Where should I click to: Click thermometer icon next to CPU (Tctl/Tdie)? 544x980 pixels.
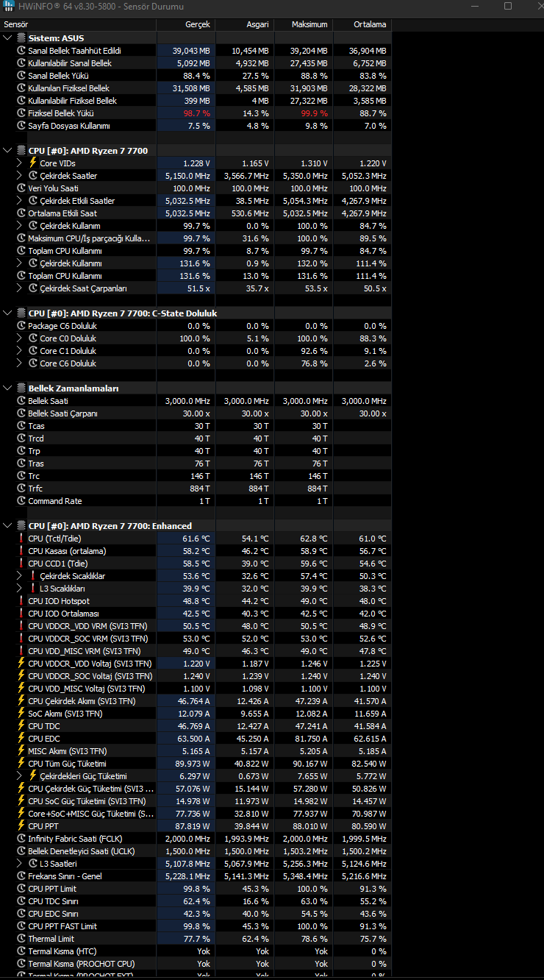21,539
